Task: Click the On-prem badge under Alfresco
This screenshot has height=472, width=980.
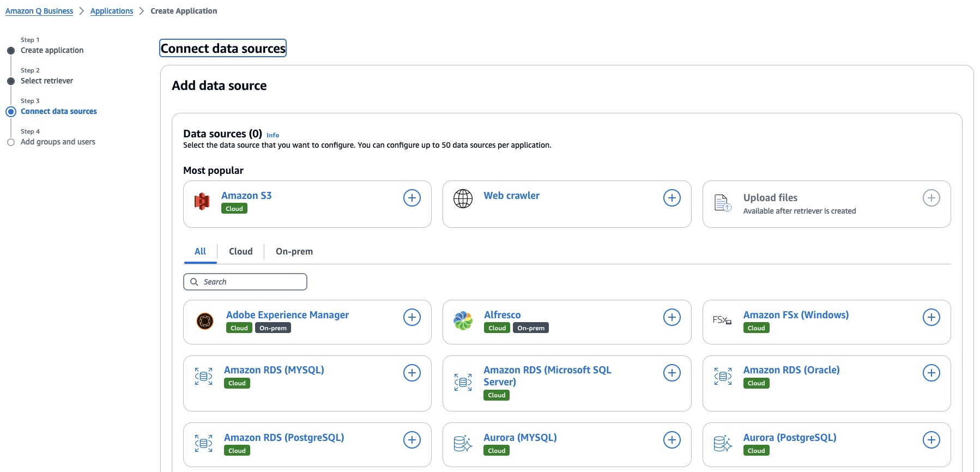Action: click(531, 328)
